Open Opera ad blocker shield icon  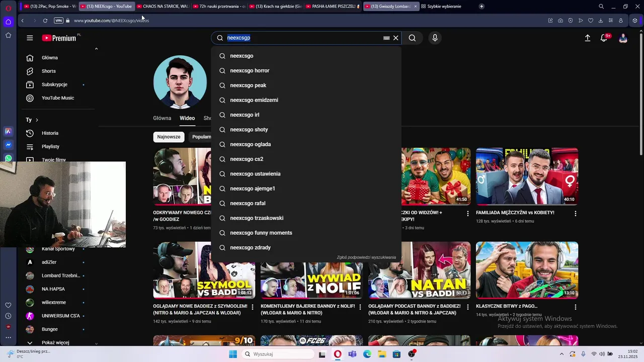571,21
